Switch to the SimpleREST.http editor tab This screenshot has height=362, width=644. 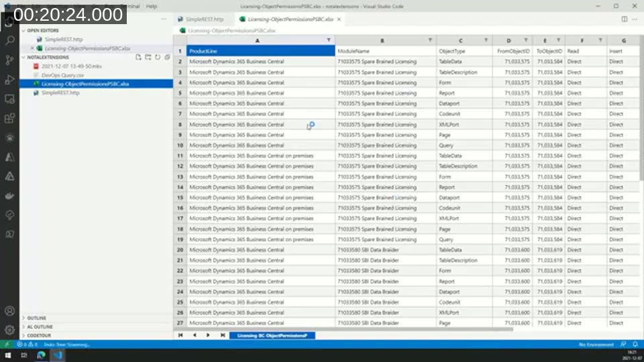(x=204, y=19)
